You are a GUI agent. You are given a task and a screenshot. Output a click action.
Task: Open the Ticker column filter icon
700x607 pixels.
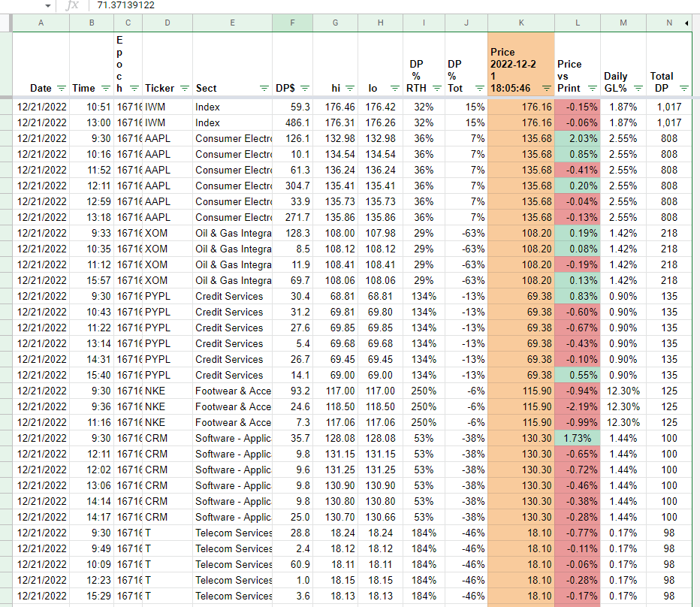click(185, 89)
